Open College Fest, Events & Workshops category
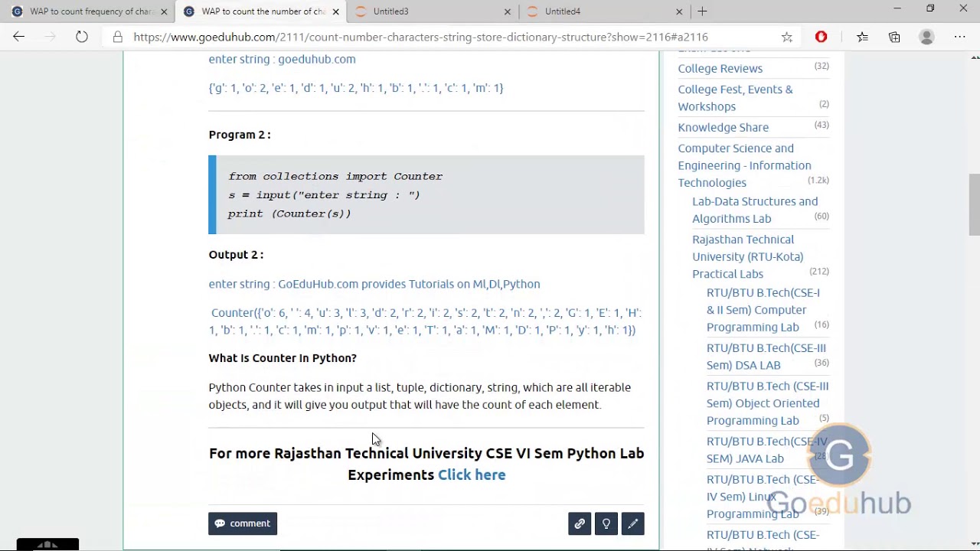Viewport: 980px width, 551px height. 735,98
